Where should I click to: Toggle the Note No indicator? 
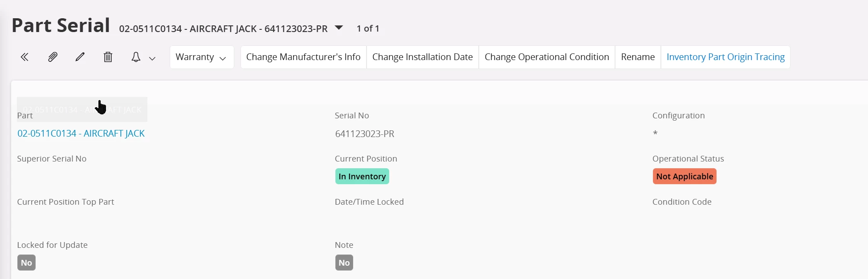[344, 263]
